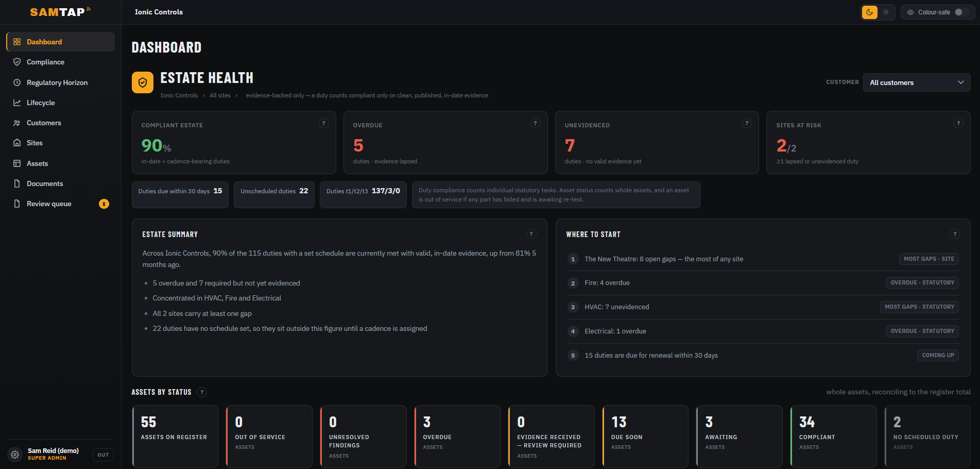This screenshot has width=980, height=469.
Task: Click the Customers people icon
Action: 17,123
